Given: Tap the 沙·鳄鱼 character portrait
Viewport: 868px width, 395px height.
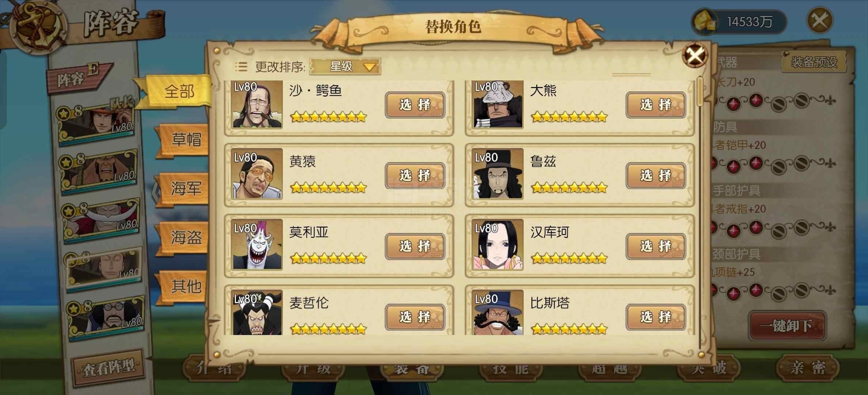Looking at the screenshot, I should 258,104.
